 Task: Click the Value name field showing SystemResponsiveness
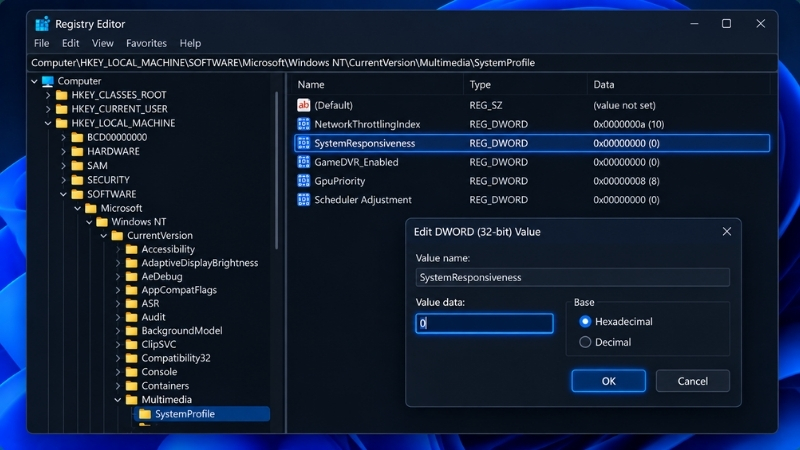[x=572, y=278]
